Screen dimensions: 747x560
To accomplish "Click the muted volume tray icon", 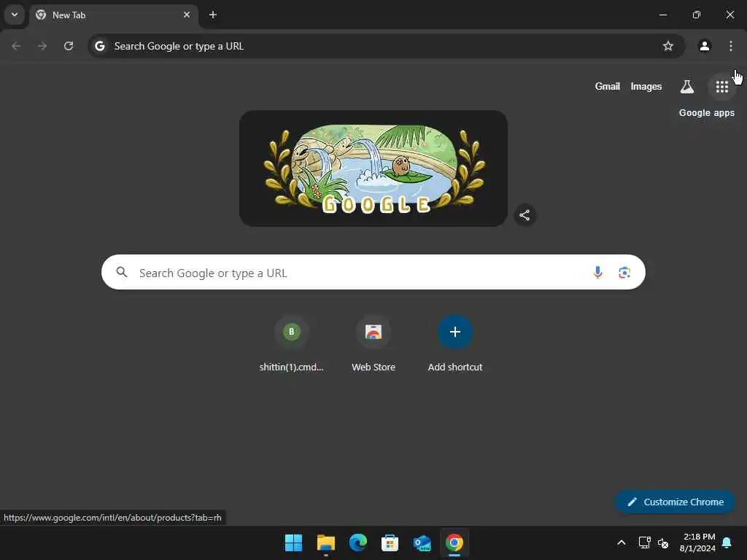I will click(x=662, y=542).
